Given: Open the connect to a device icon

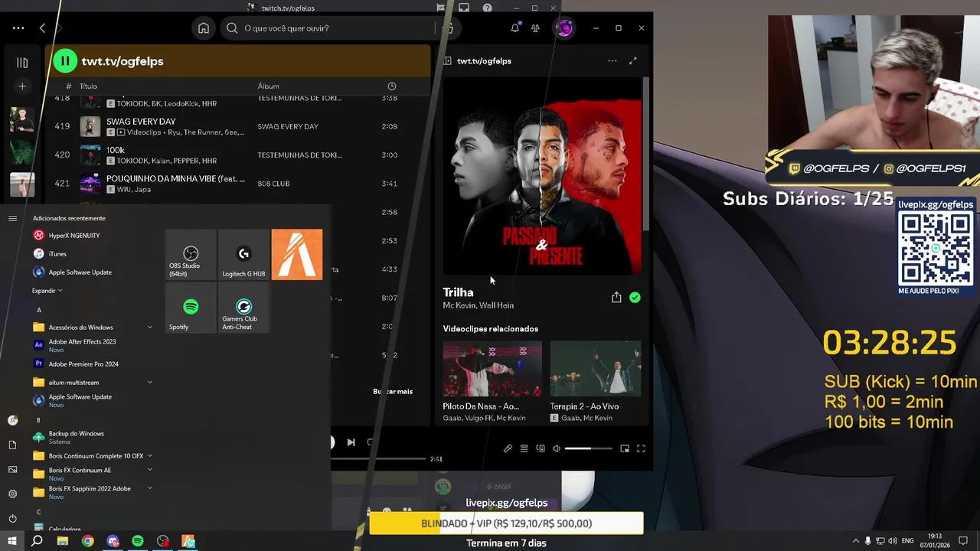Looking at the screenshot, I should [541, 448].
